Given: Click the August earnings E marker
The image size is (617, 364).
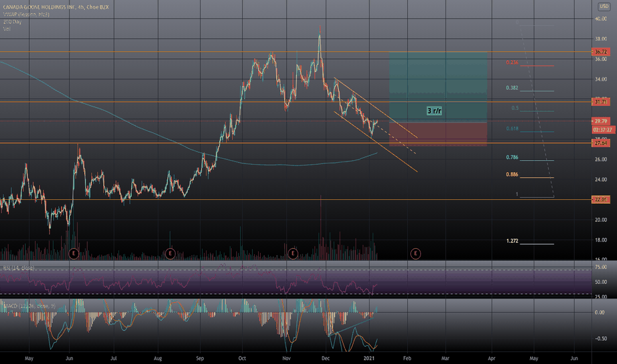Looking at the screenshot, I should coord(170,253).
